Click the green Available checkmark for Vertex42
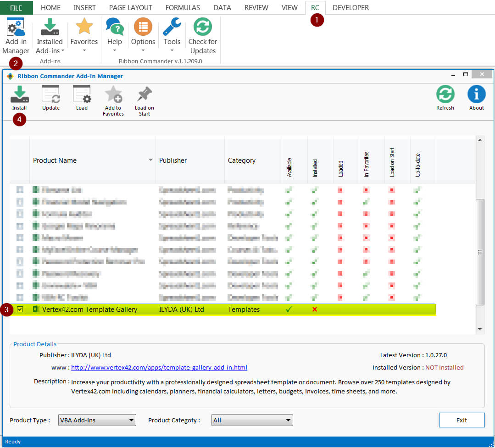 289,309
